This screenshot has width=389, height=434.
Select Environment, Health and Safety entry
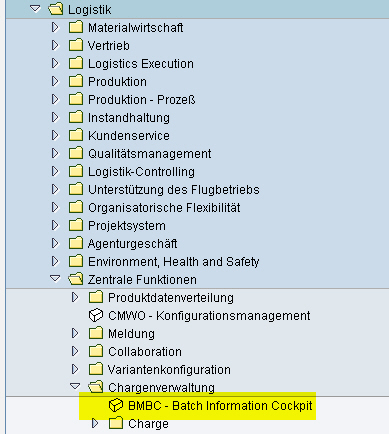(x=173, y=262)
